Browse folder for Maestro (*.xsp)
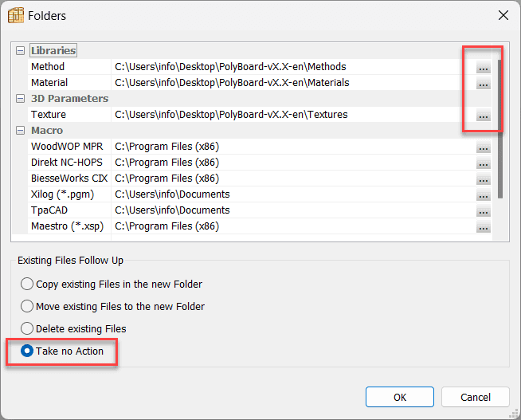The height and width of the screenshot is (420, 521). click(484, 226)
